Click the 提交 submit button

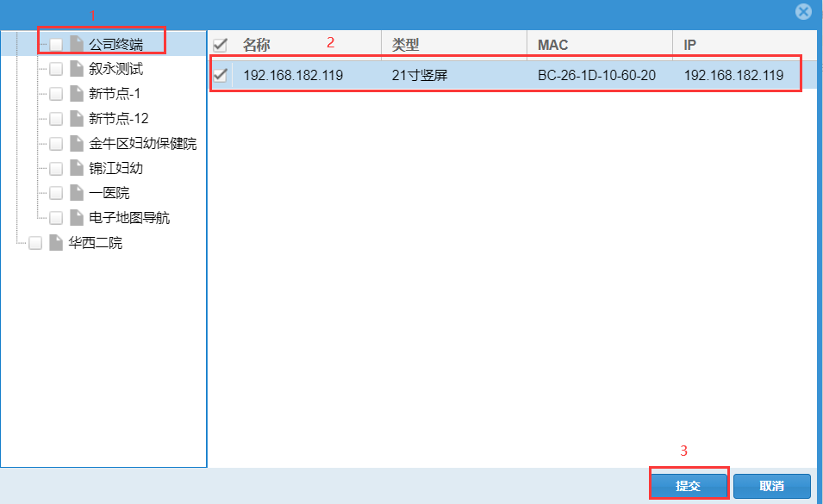point(688,486)
